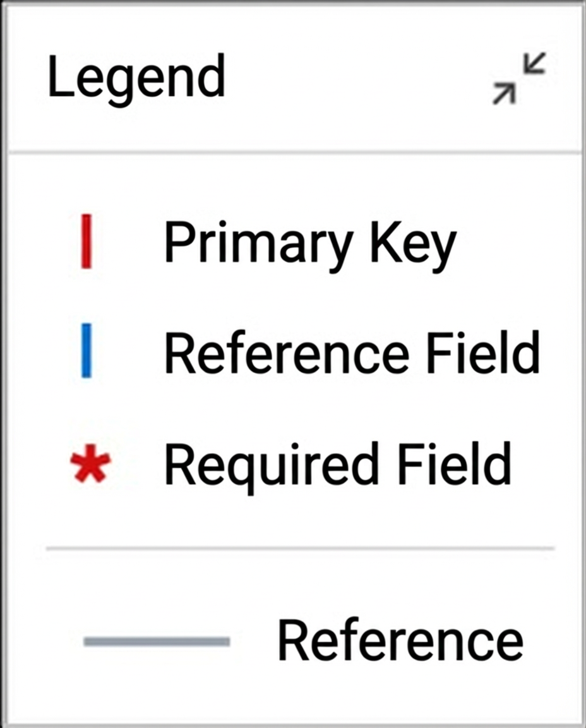Collapse the Legend panel with the arrows icon
586x728 pixels.
coord(519,78)
